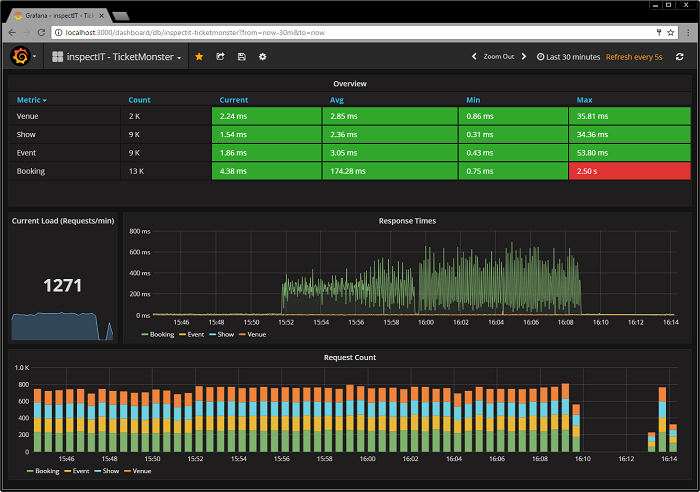Open the Grafana logo main menu

(20, 57)
